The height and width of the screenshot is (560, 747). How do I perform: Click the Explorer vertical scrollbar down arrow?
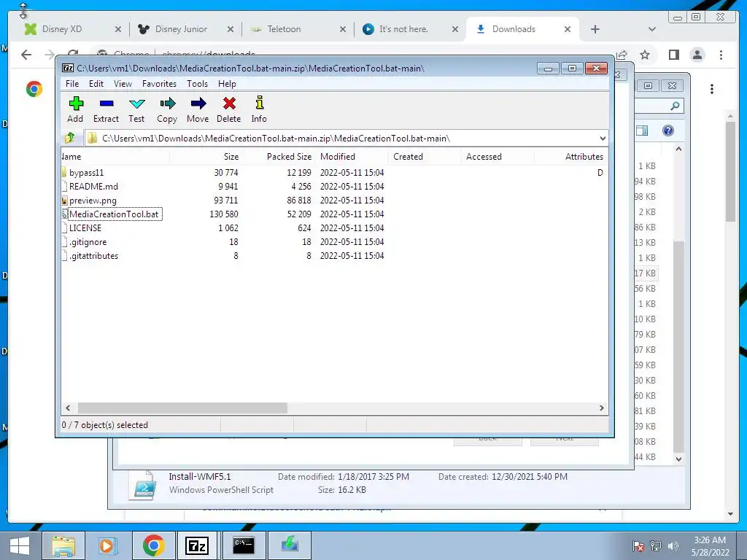click(x=679, y=459)
